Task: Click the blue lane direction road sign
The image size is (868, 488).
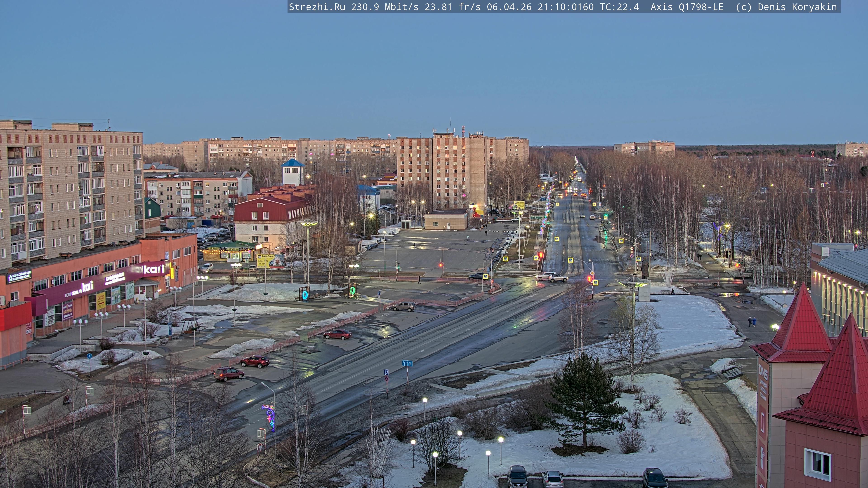Action: pos(407,363)
